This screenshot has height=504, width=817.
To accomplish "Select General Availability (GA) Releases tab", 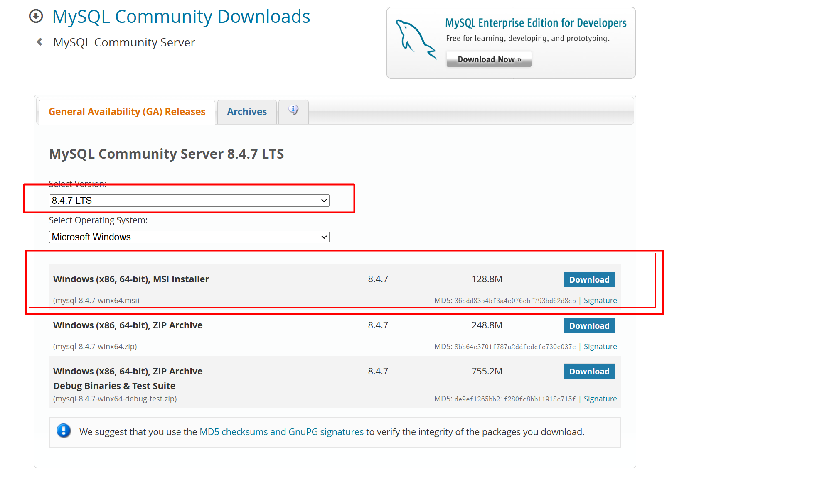I will pos(127,112).
